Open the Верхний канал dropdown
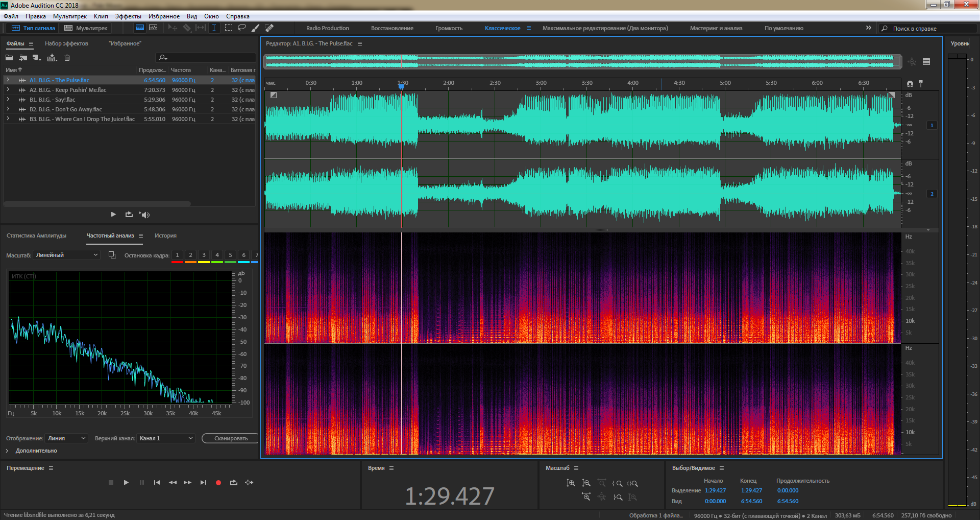 tap(166, 438)
